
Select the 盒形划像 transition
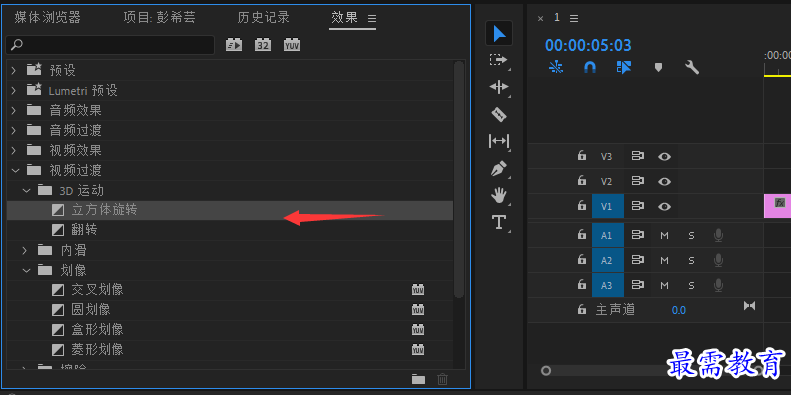point(230,329)
